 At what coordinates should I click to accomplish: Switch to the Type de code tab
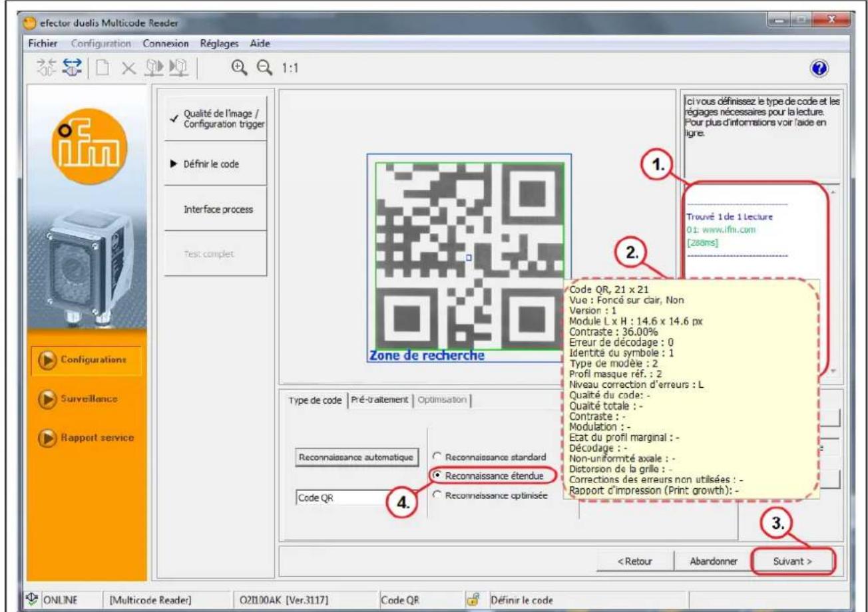[316, 400]
